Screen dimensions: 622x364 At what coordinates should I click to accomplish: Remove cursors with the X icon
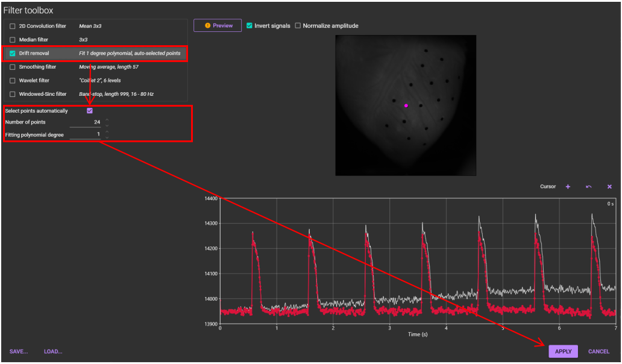coord(609,187)
